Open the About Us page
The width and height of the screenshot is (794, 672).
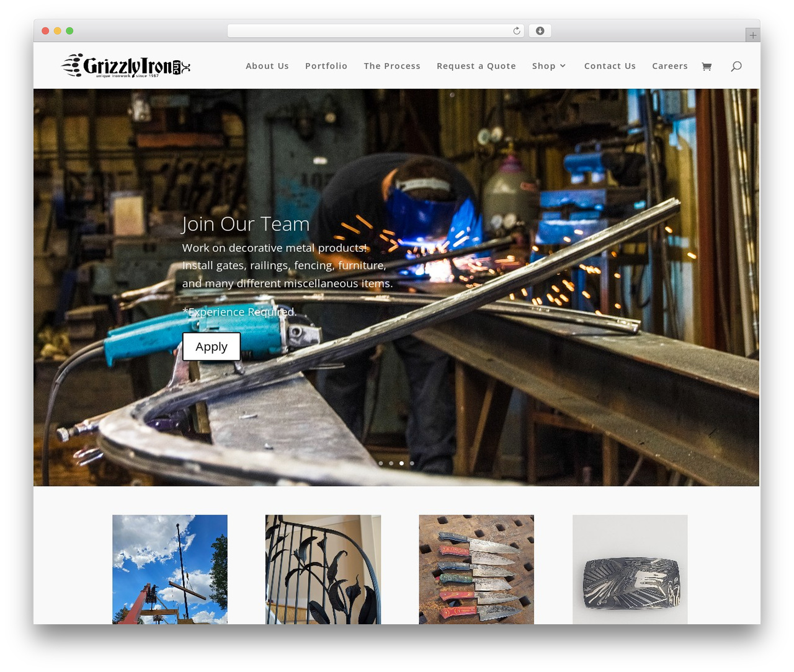pos(267,66)
